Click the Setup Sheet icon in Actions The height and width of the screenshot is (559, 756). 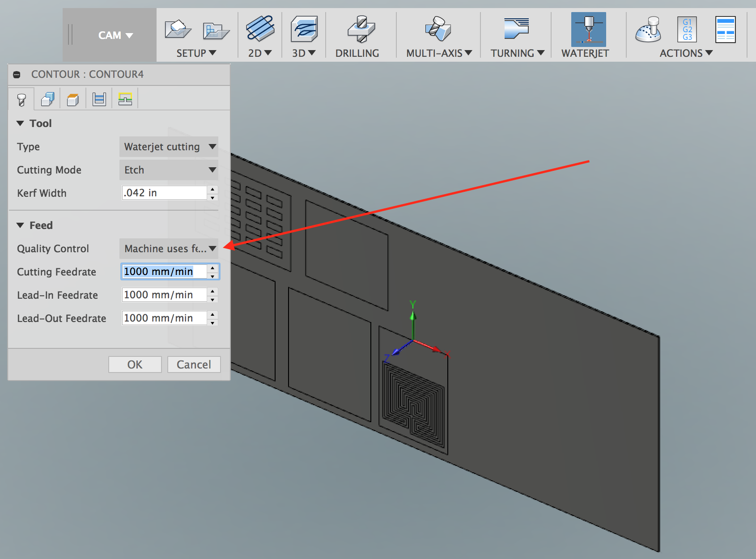click(x=725, y=30)
